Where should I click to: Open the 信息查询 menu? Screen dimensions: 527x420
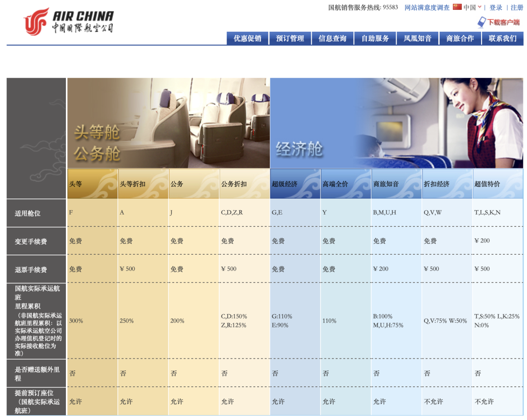tap(332, 39)
